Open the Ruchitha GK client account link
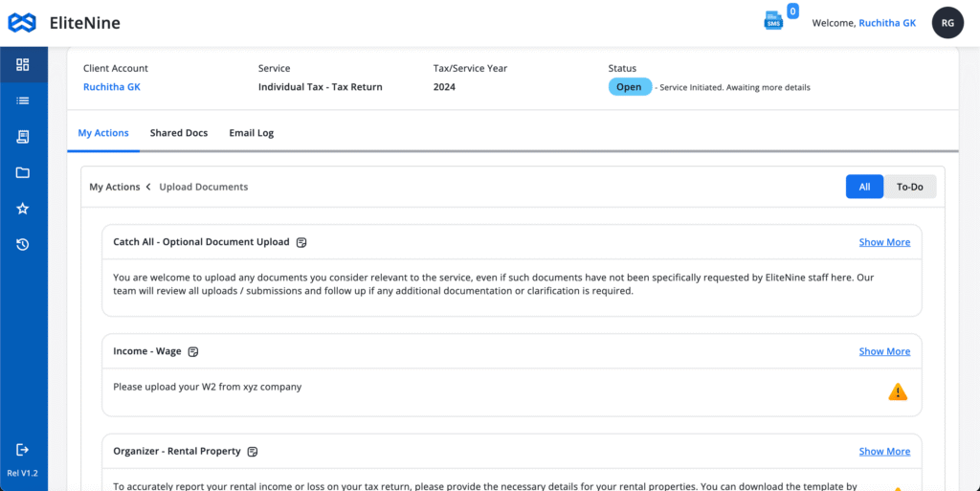Image resolution: width=980 pixels, height=491 pixels. [111, 87]
